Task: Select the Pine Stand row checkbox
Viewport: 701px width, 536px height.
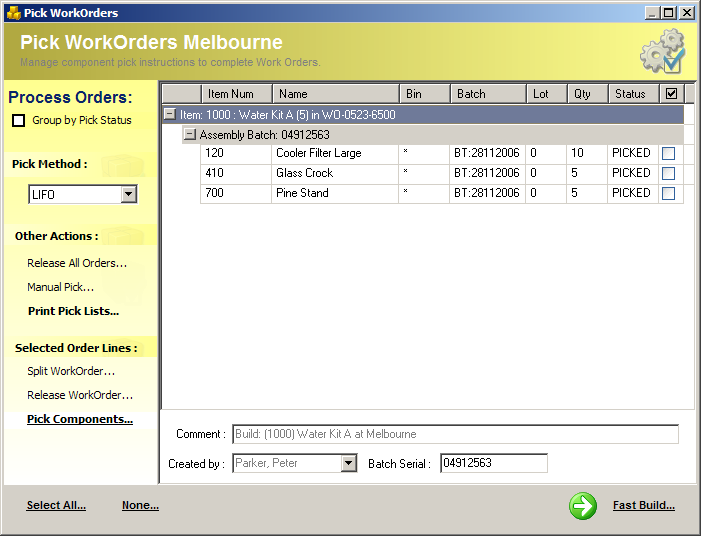Action: click(668, 194)
